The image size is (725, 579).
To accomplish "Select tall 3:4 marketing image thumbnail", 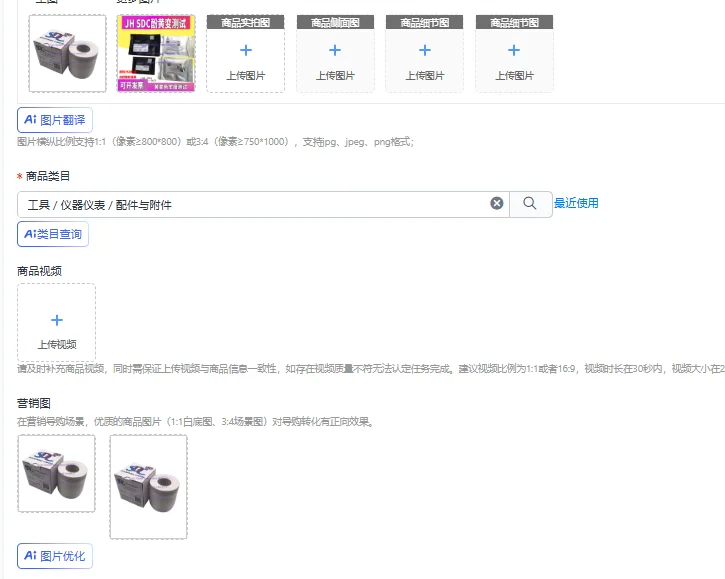I will pos(148,487).
